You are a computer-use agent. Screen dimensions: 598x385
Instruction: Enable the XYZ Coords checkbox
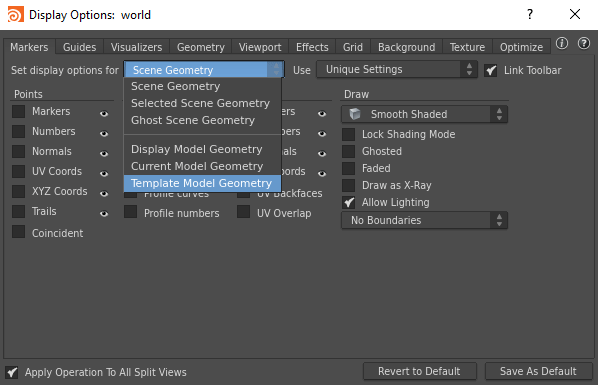18,191
